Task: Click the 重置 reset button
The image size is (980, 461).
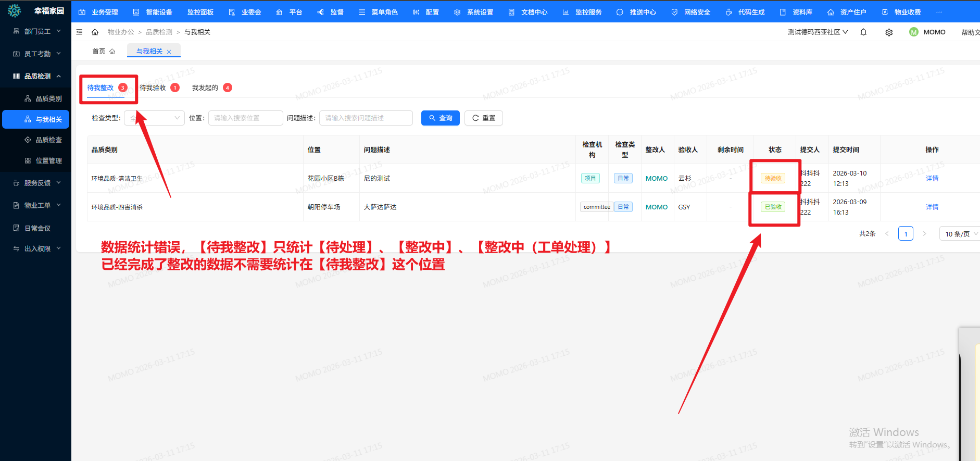Action: pos(483,118)
